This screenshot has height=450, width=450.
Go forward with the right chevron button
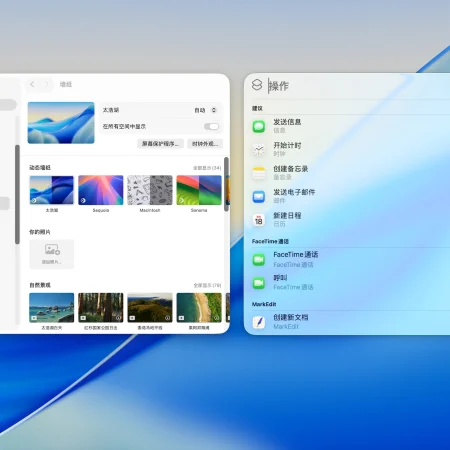coord(46,84)
